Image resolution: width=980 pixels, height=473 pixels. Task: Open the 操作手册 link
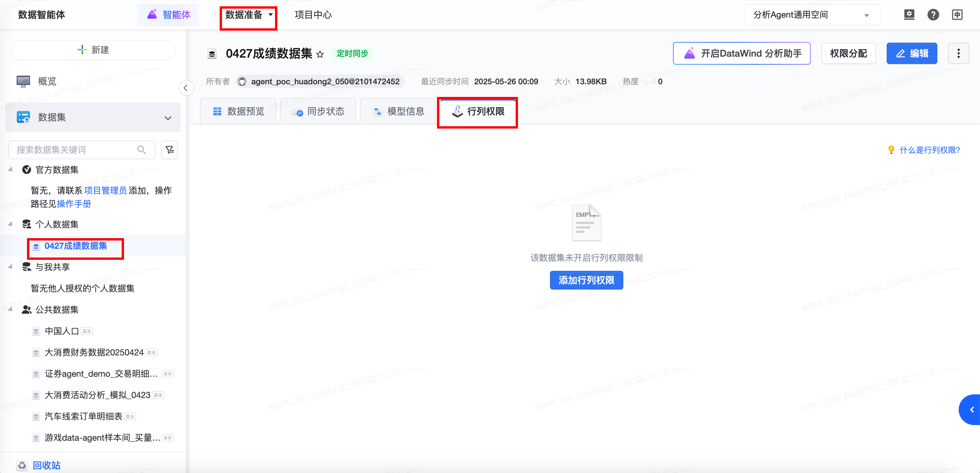[74, 204]
